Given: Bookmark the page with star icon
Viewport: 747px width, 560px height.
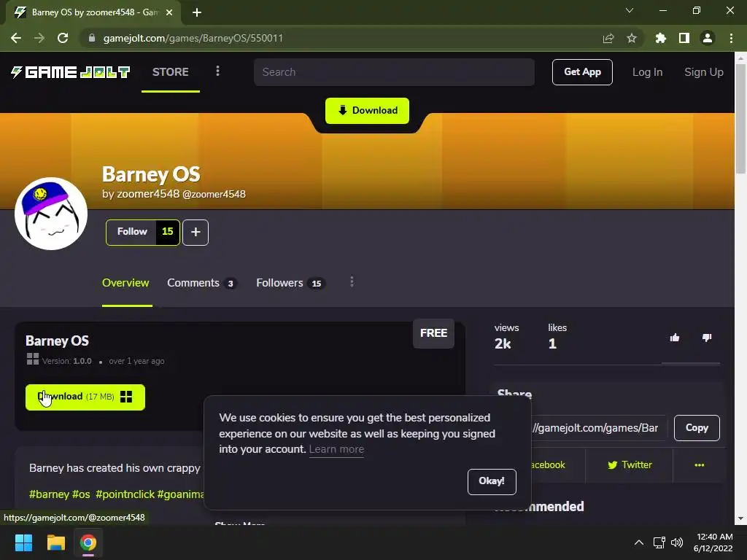Looking at the screenshot, I should [x=631, y=38].
